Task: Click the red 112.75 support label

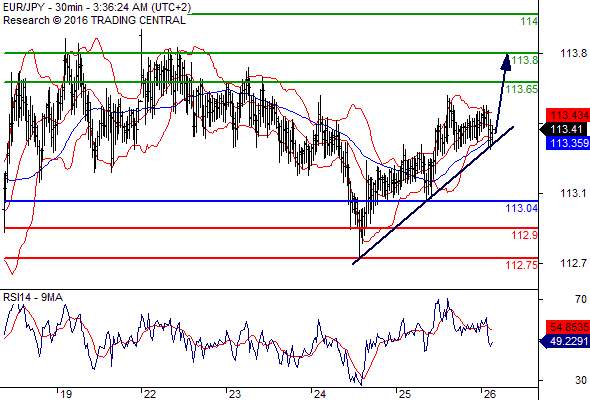Action: pos(522,265)
